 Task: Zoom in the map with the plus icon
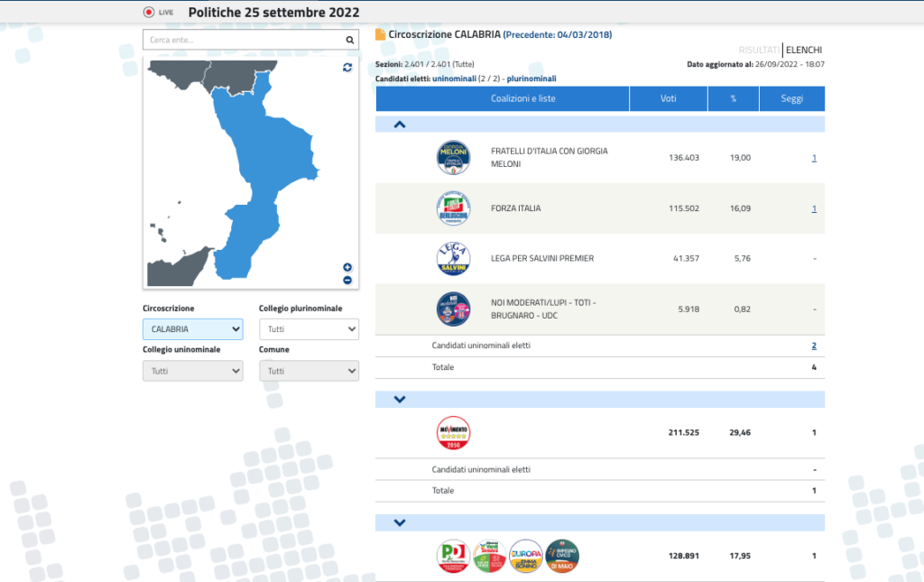click(347, 267)
